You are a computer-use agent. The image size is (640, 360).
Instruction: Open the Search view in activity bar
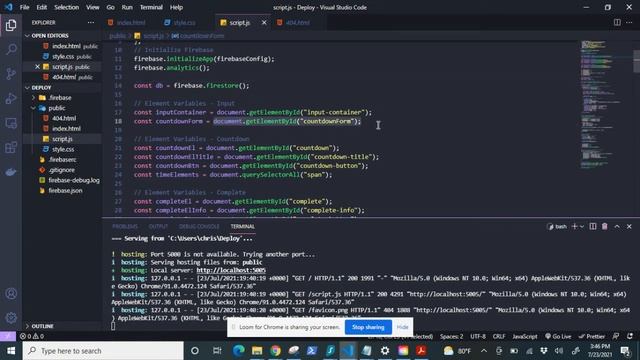[x=11, y=49]
